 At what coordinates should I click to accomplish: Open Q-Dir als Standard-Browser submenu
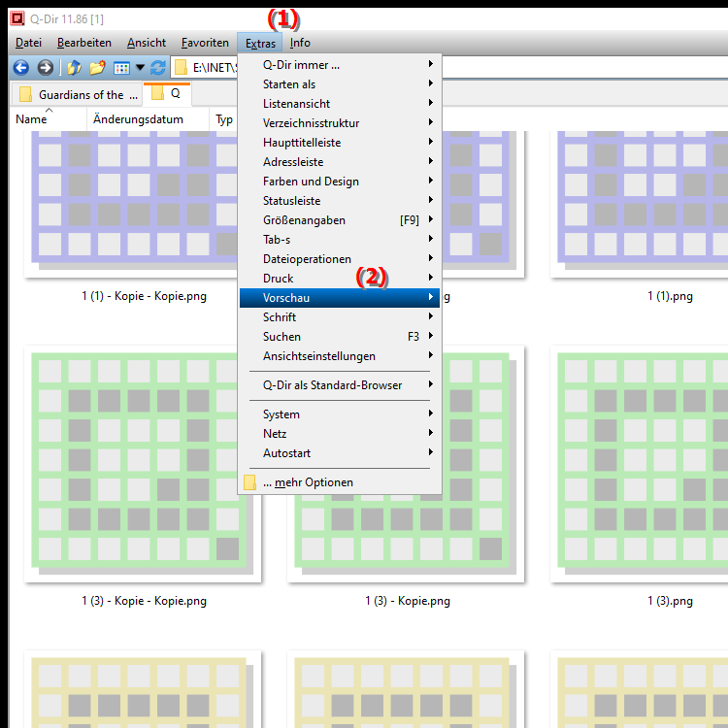(340, 385)
